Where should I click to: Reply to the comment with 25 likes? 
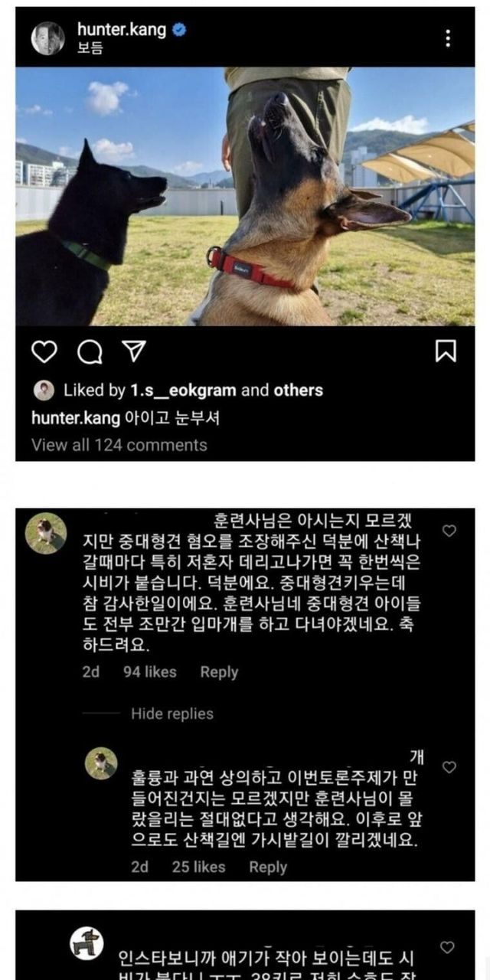(268, 867)
